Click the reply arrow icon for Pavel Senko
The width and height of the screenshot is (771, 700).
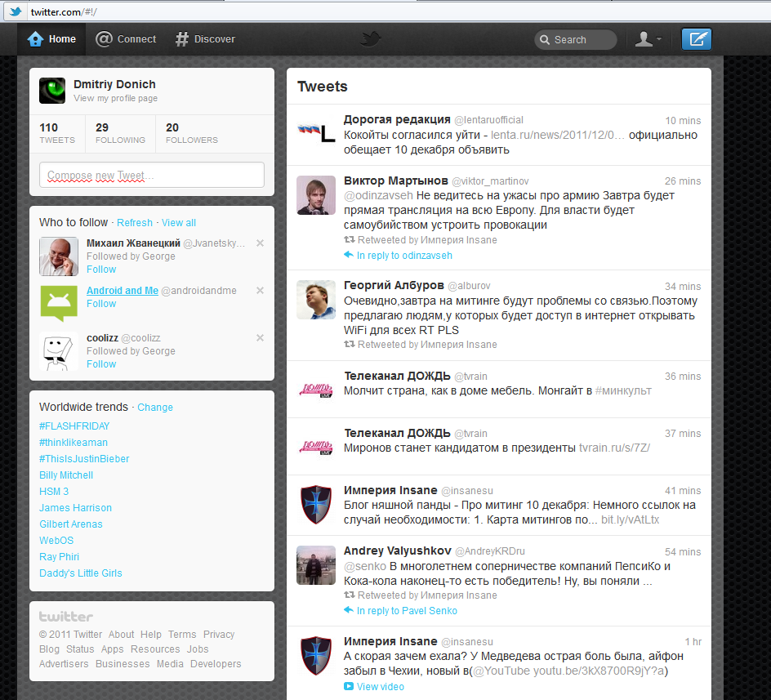349,610
